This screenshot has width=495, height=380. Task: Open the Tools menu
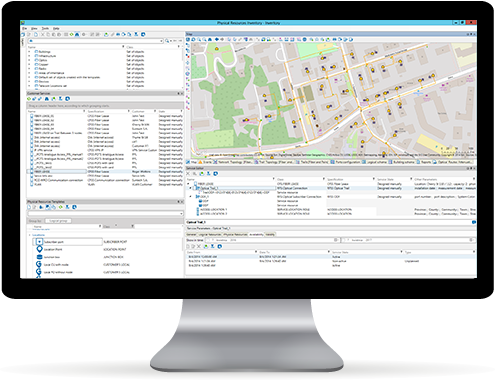click(45, 29)
